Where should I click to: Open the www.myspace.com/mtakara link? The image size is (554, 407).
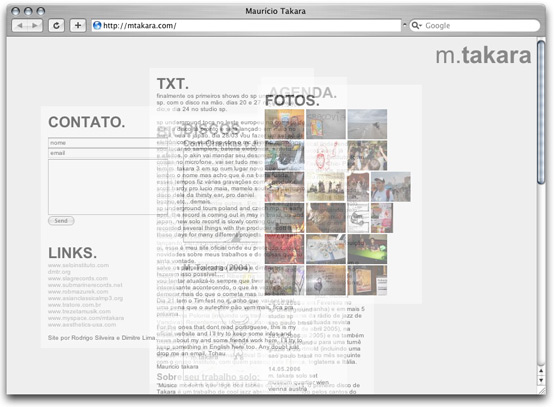(86, 318)
